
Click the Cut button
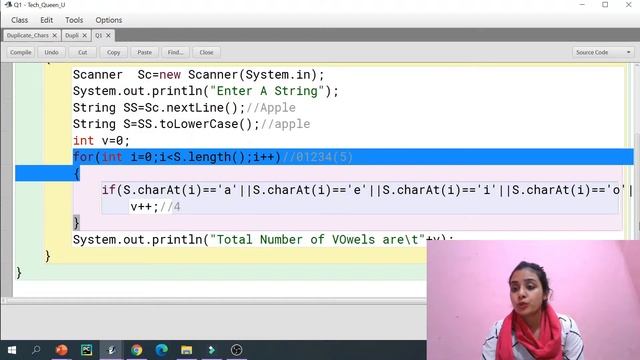coord(82,52)
